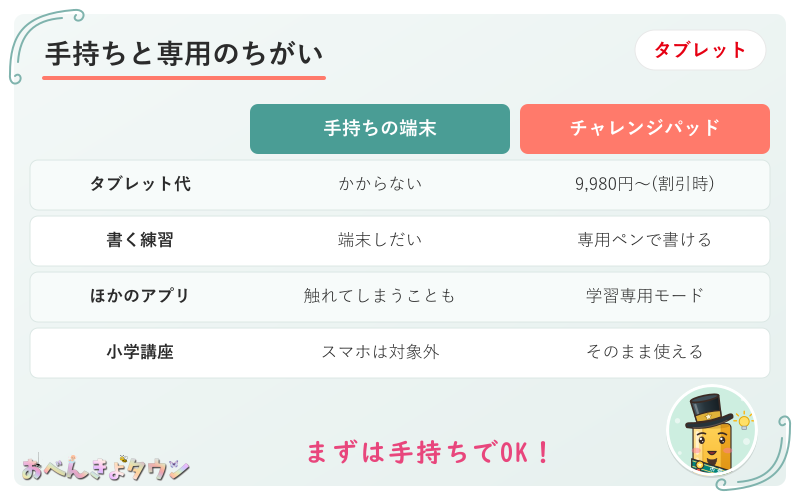
Task: Select the ほかのアプリ row label
Action: click(x=140, y=296)
